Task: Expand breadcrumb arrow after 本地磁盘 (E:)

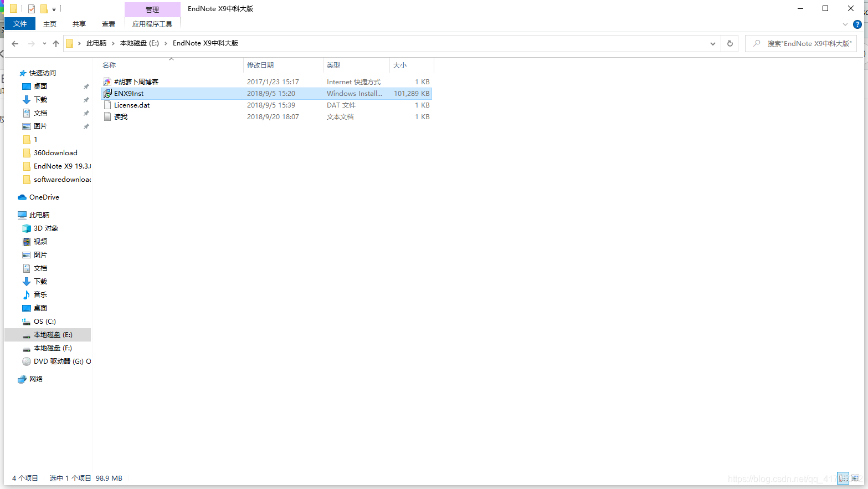Action: (166, 43)
